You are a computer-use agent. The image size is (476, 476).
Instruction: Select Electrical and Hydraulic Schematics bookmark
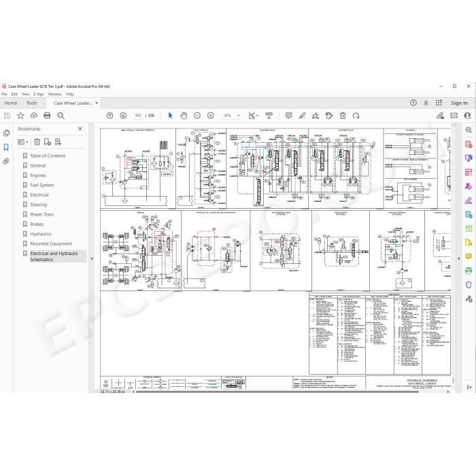(x=54, y=256)
